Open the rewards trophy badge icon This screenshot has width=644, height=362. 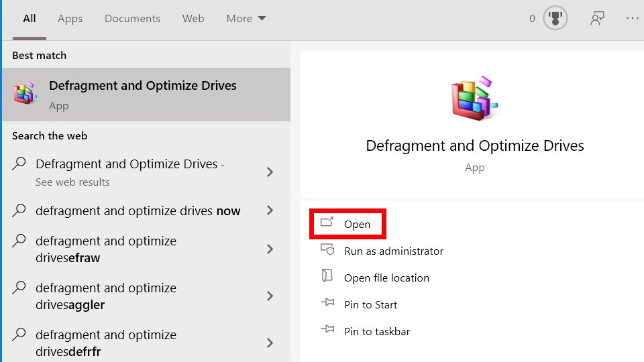pos(555,19)
